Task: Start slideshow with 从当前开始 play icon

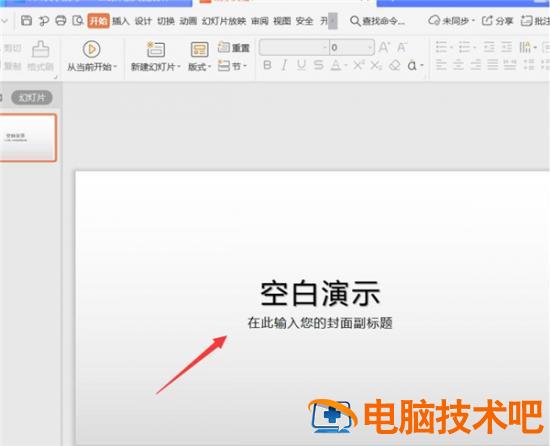Action: [x=92, y=49]
